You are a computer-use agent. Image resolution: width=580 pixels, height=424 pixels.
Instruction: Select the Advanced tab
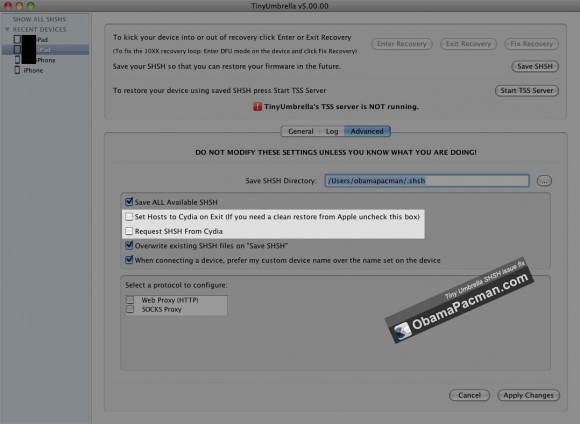coord(367,131)
